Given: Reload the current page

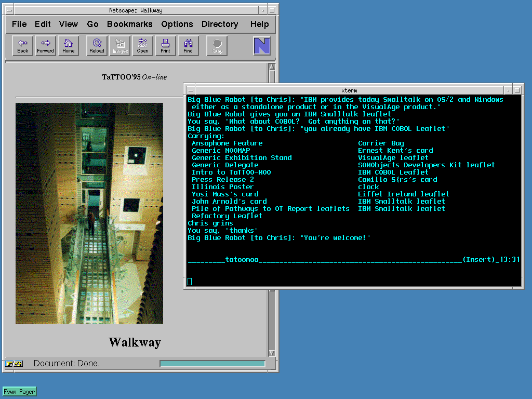Looking at the screenshot, I should pyautogui.click(x=97, y=46).
